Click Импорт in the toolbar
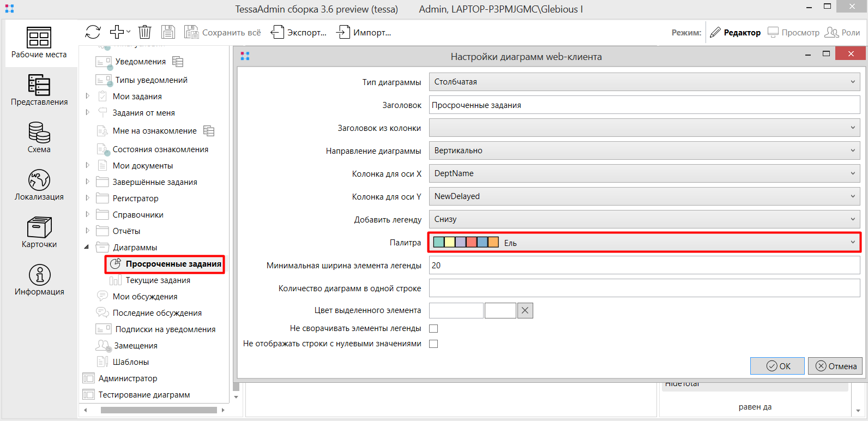Viewport: 868px width, 421px height. [x=364, y=33]
